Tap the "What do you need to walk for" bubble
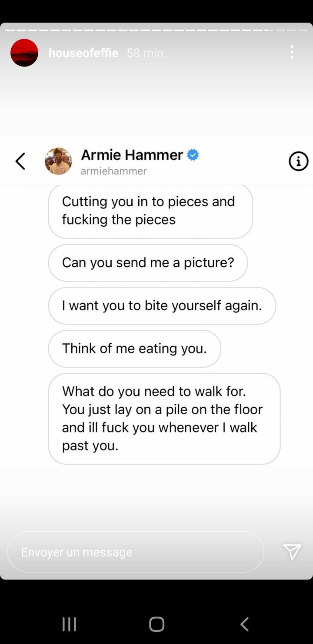 164,418
